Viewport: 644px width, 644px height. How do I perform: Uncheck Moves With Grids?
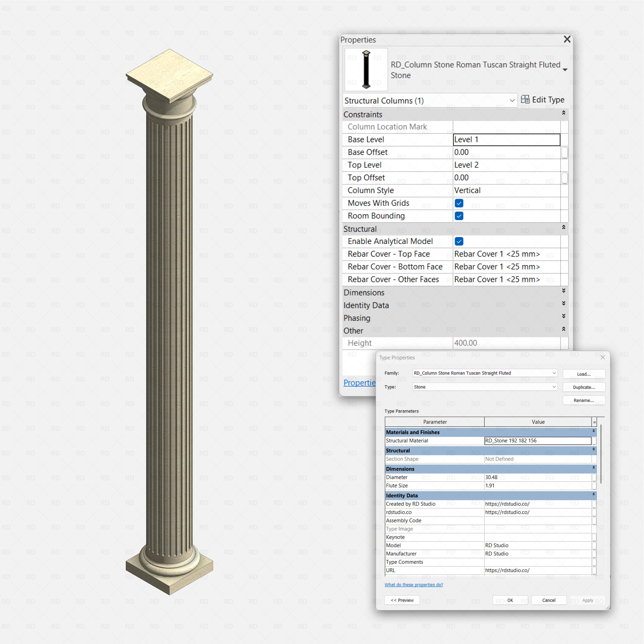(459, 203)
